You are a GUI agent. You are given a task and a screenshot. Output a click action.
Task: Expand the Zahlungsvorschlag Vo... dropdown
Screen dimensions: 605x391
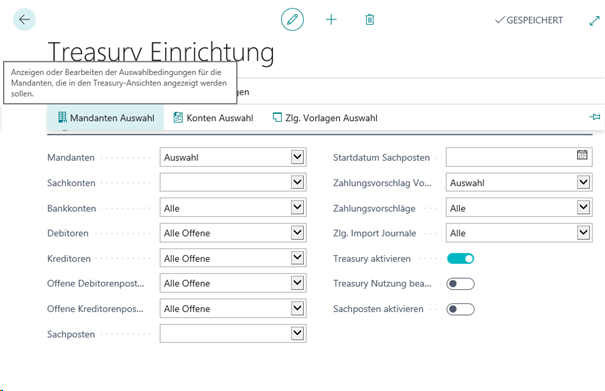coord(583,182)
